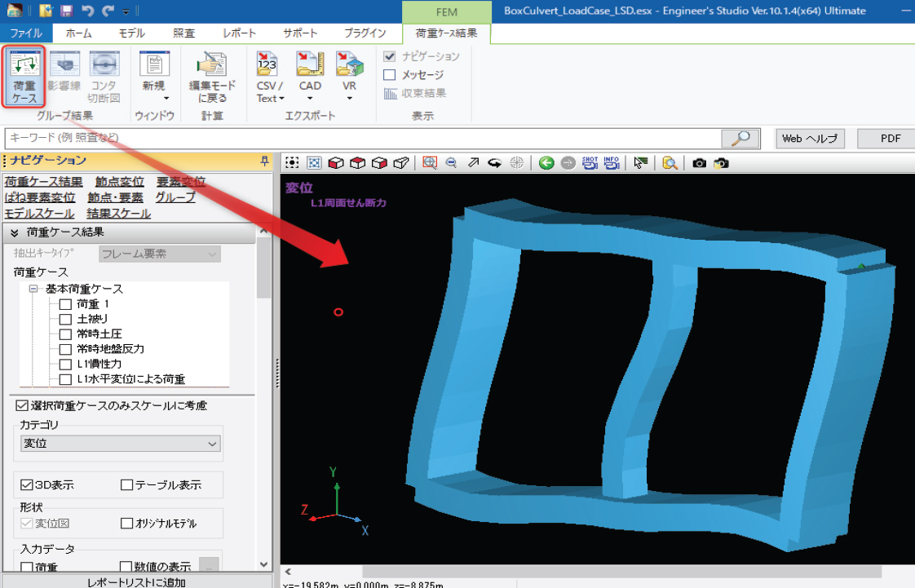Activate the pointer selection list tool

click(x=641, y=163)
